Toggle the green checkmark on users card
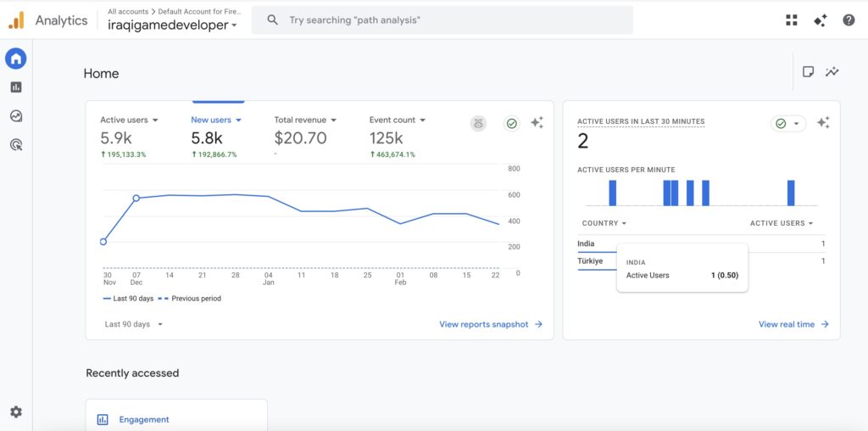868x431 pixels. [x=512, y=124]
